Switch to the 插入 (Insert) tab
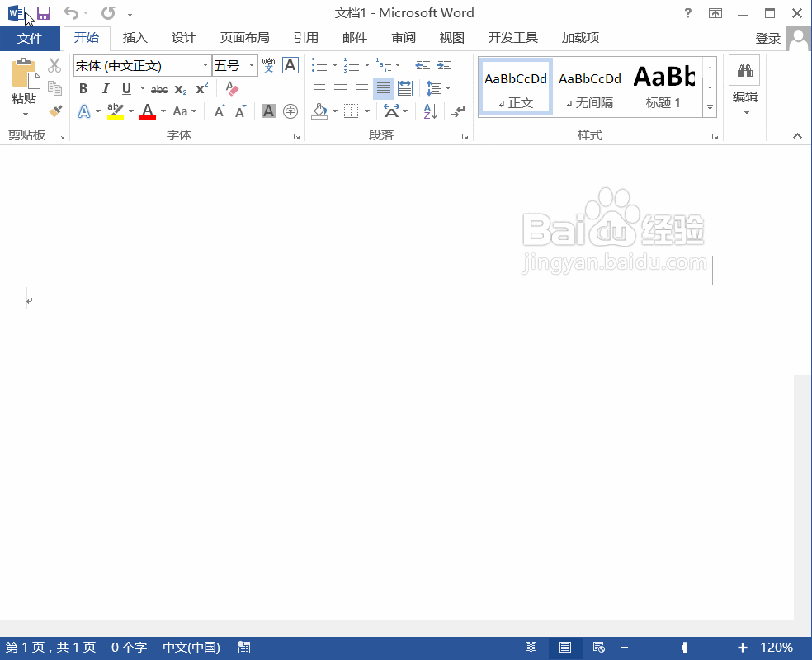812x660 pixels. pyautogui.click(x=135, y=38)
